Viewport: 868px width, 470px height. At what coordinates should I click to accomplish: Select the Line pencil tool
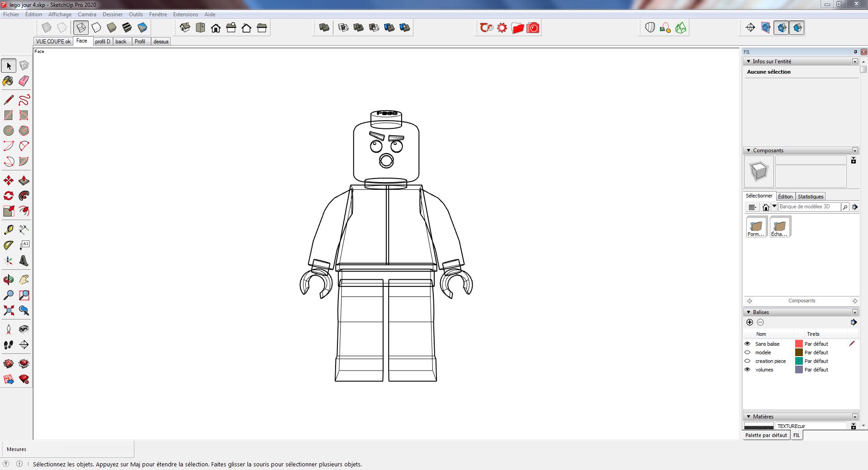tap(9, 100)
